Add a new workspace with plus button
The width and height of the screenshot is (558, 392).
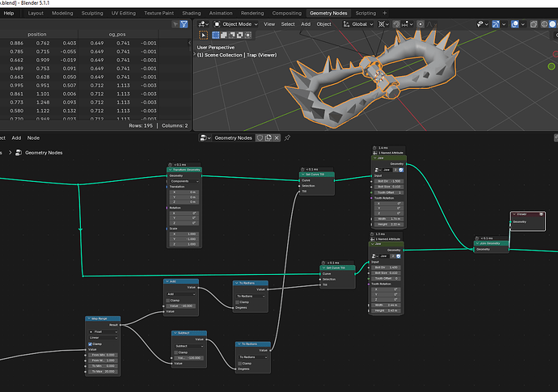pyautogui.click(x=385, y=13)
